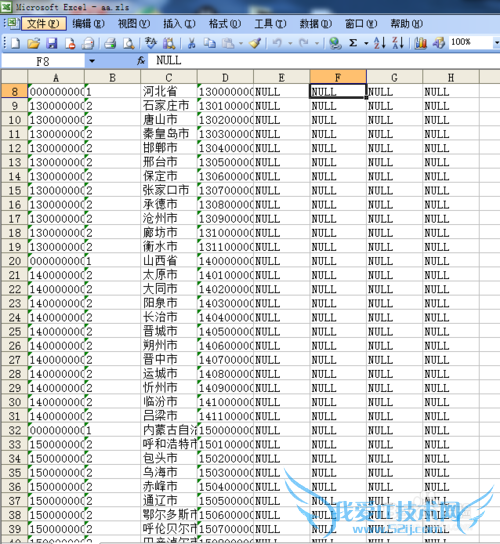Screen dimensions: 500x544
Task: Sort descending Z to A
Action: pos(398,43)
